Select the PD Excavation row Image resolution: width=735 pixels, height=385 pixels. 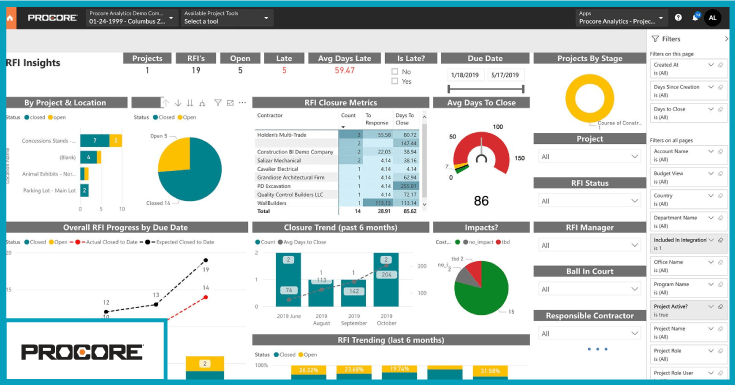pos(337,186)
